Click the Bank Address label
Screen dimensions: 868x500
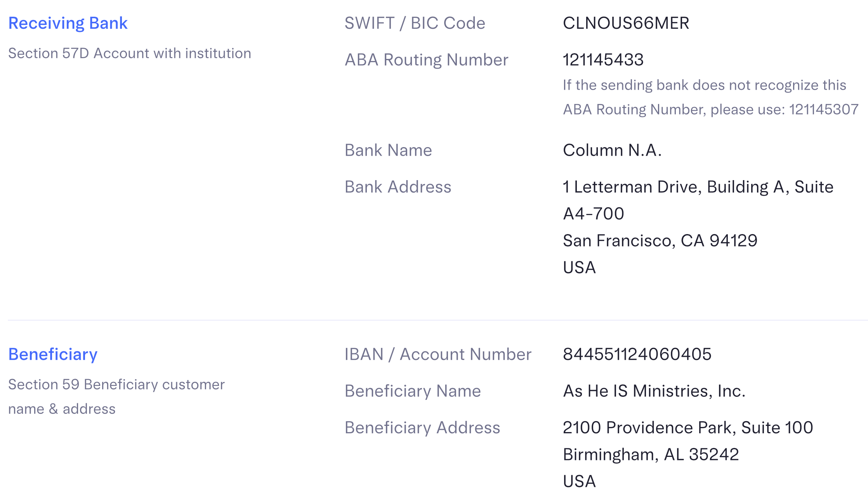tap(398, 187)
